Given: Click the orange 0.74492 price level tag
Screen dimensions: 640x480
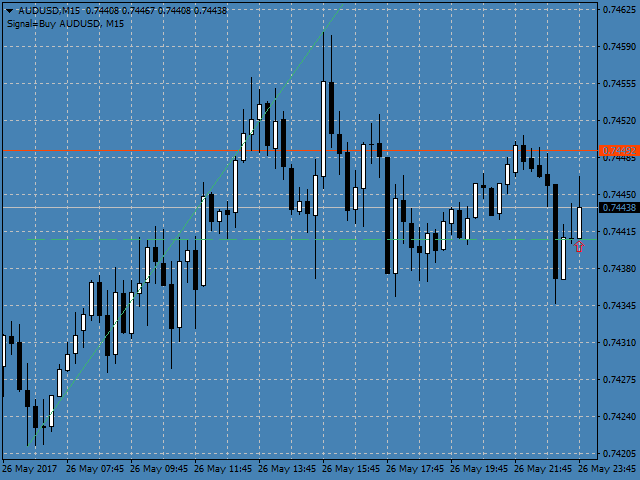Looking at the screenshot, I should pyautogui.click(x=618, y=151).
